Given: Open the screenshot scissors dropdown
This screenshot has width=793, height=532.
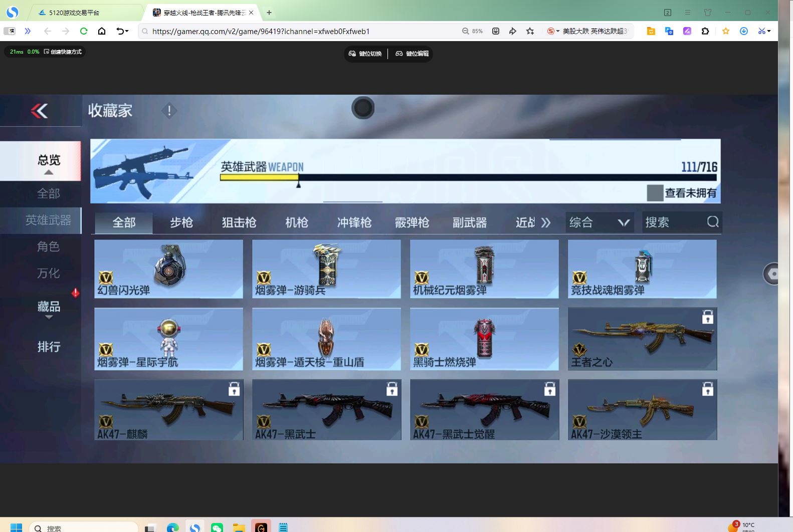Looking at the screenshot, I should [764, 31].
